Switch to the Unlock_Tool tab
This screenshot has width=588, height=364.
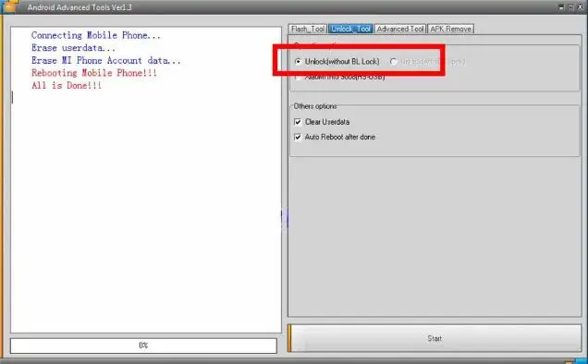pyautogui.click(x=350, y=29)
